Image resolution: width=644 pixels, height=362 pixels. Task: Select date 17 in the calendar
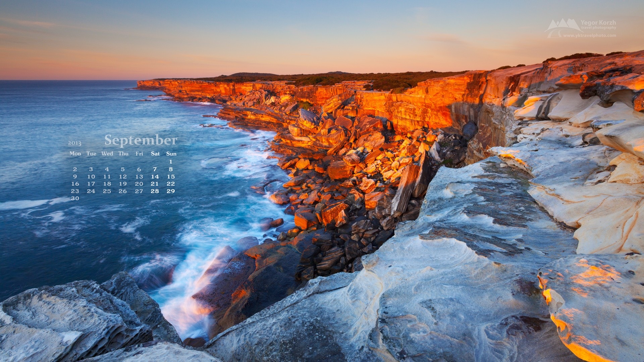(x=91, y=184)
